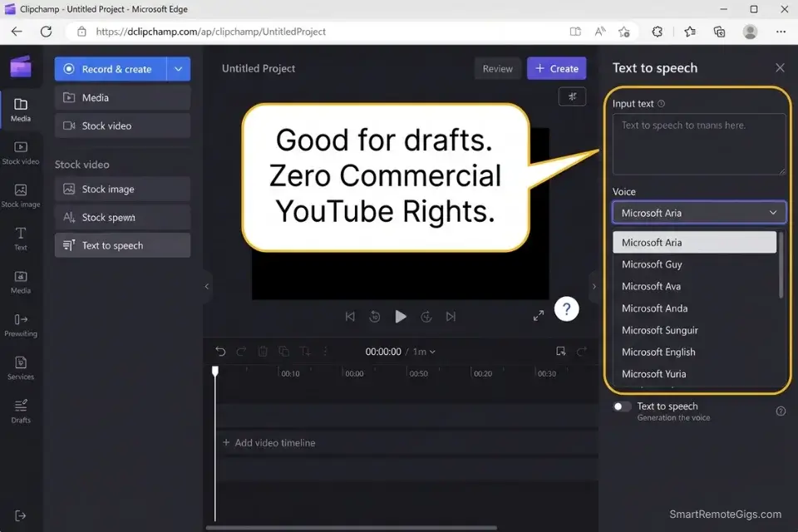Rewind ten seconds in the preview
The width and height of the screenshot is (798, 532).
coord(375,317)
